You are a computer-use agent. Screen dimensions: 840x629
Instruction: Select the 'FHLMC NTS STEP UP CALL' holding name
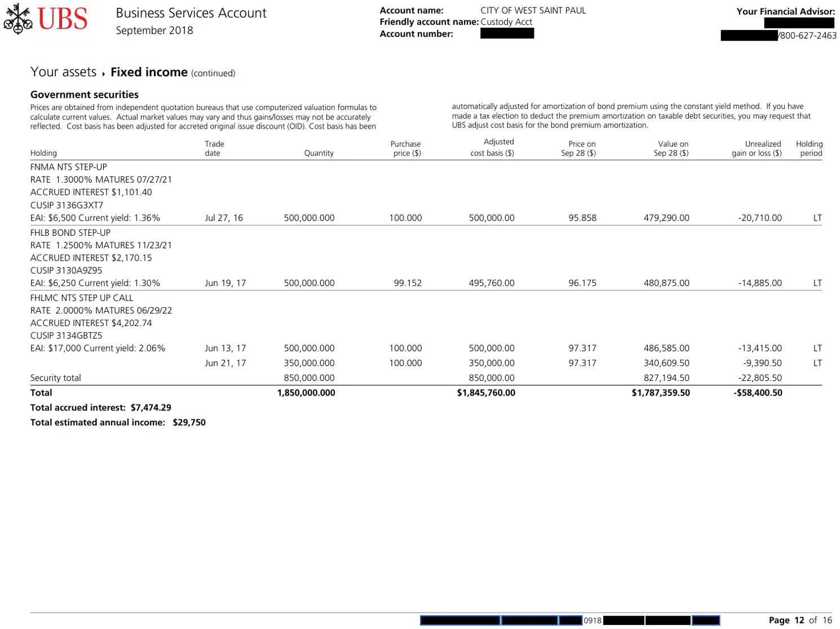click(x=82, y=298)
